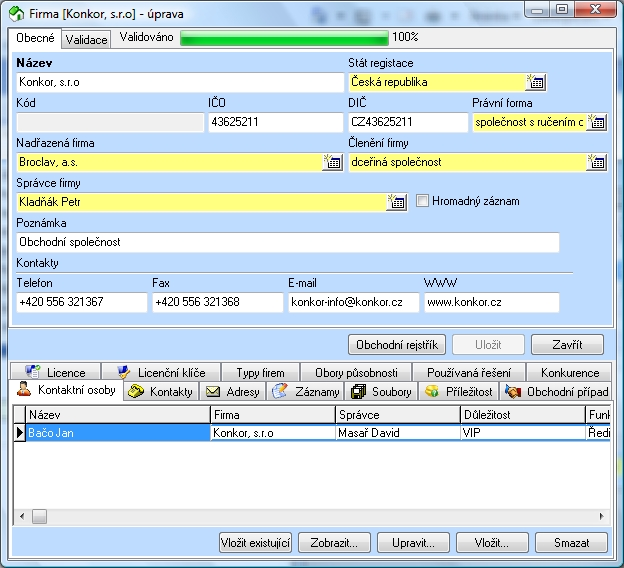Click the Soubory files icon

pos(358,391)
